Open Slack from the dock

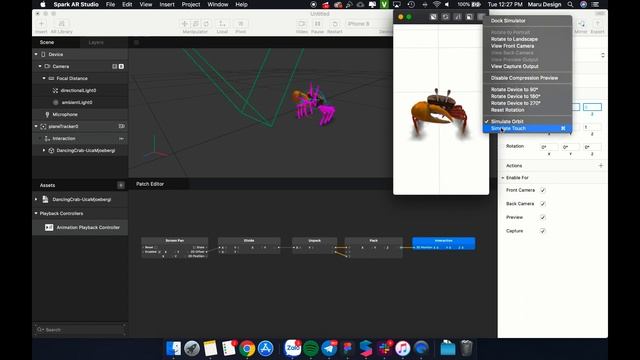click(x=384, y=349)
